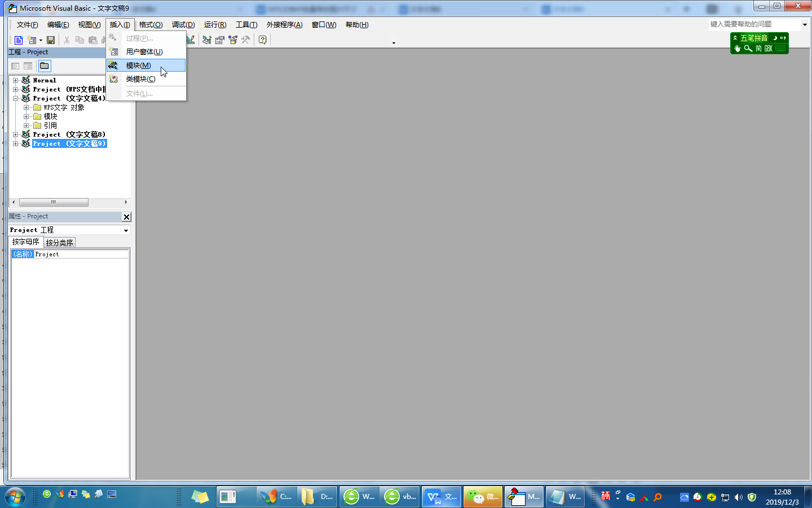Select the 引用 folder in project tree
Screen dimensions: 812x508
[x=50, y=125]
